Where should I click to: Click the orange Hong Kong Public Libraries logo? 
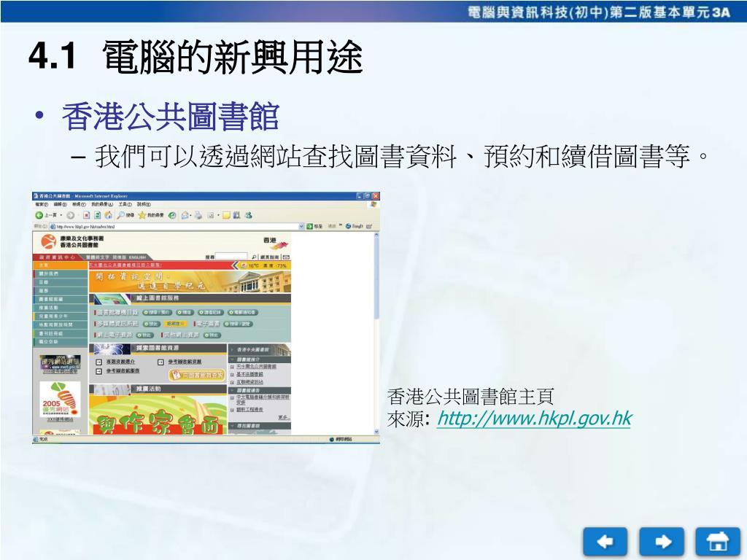[48, 241]
